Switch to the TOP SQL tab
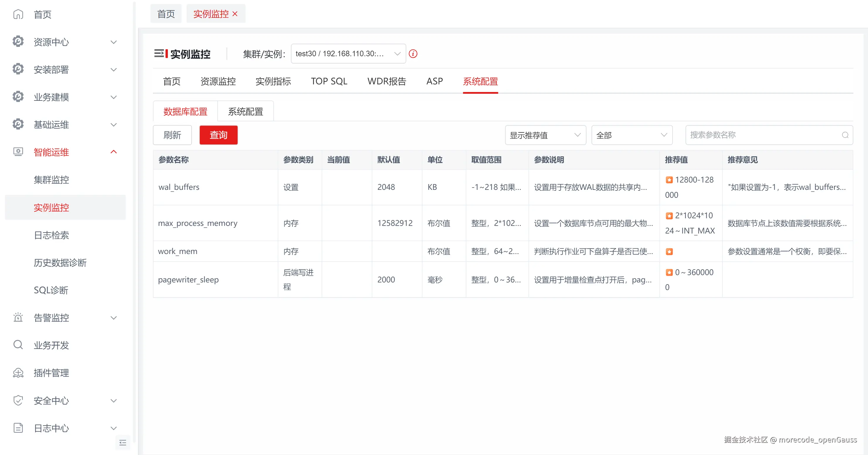 [x=329, y=81]
